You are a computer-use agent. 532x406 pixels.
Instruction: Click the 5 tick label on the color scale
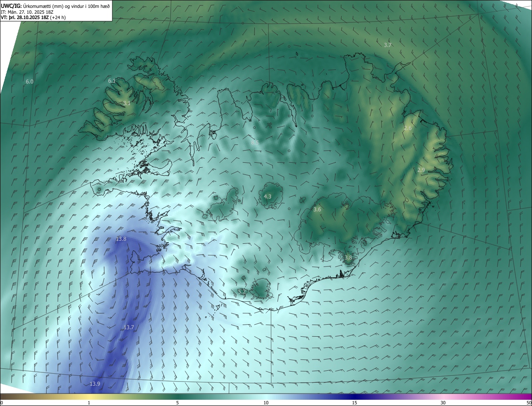(x=177, y=403)
